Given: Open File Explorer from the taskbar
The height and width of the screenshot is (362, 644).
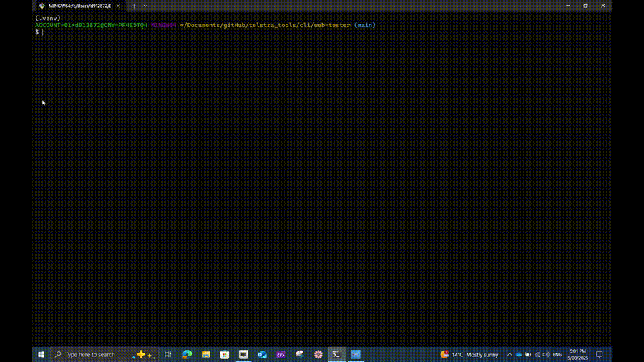Looking at the screenshot, I should pyautogui.click(x=206, y=354).
